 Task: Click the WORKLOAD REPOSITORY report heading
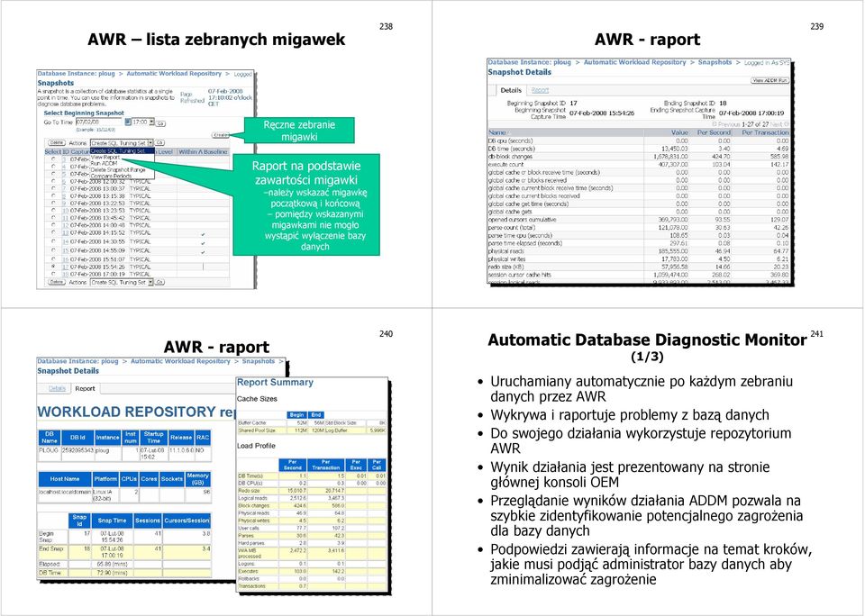(x=136, y=412)
